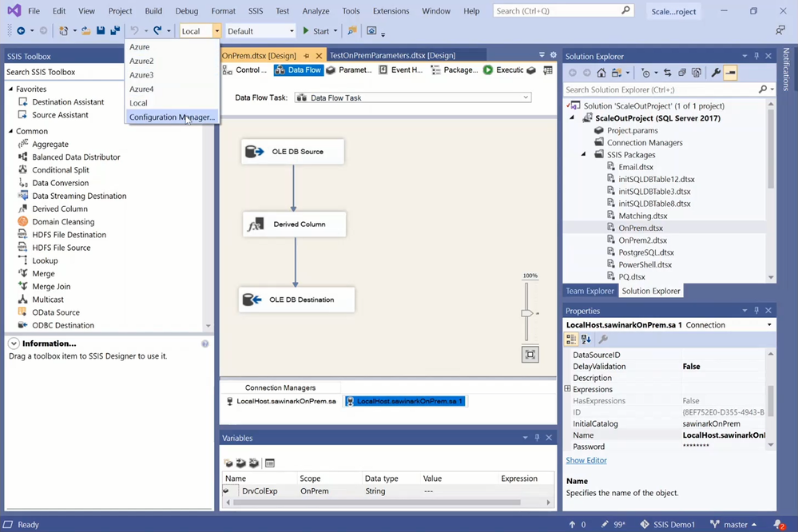This screenshot has height=532, width=798.
Task: Switch to TestOnPremParameters.dtsx tab
Action: [392, 55]
